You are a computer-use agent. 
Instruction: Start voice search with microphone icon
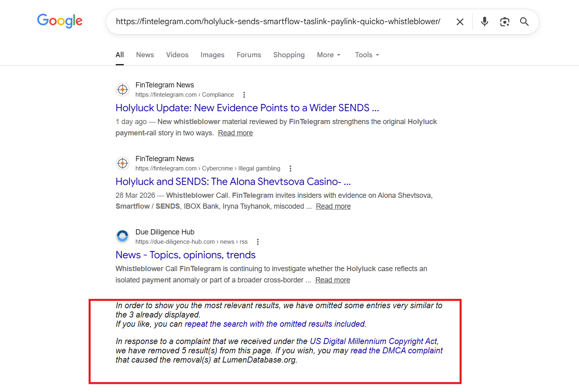[484, 22]
